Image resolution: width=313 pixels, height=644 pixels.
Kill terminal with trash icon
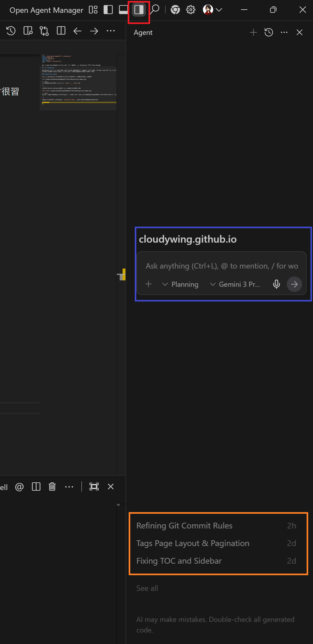click(52, 487)
